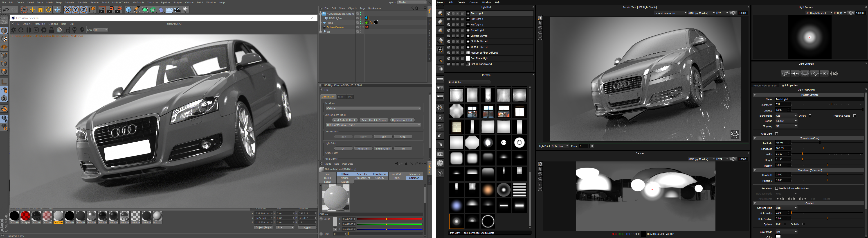
Task: Toggle Picture Background on/off
Action: pyautogui.click(x=448, y=64)
